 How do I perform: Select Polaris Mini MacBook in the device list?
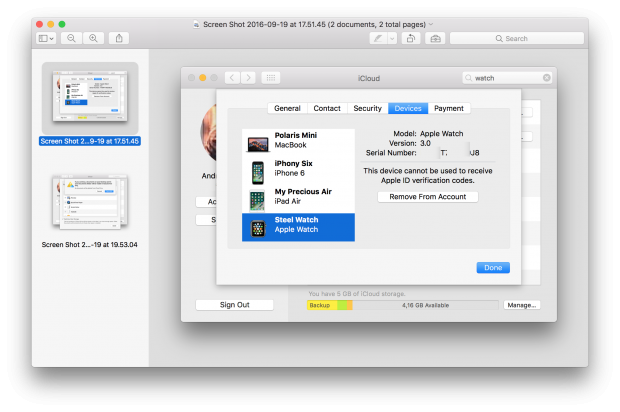298,141
